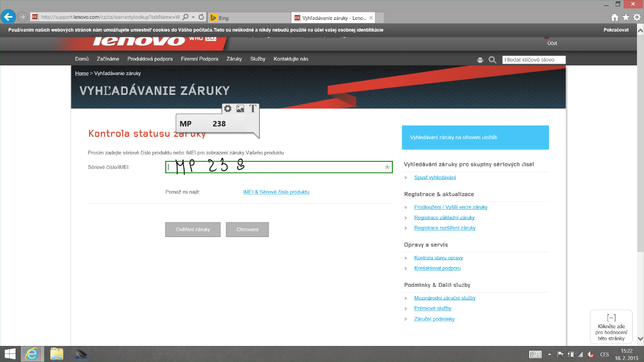Open the touch keyboard from the taskbar

pyautogui.click(x=535, y=354)
